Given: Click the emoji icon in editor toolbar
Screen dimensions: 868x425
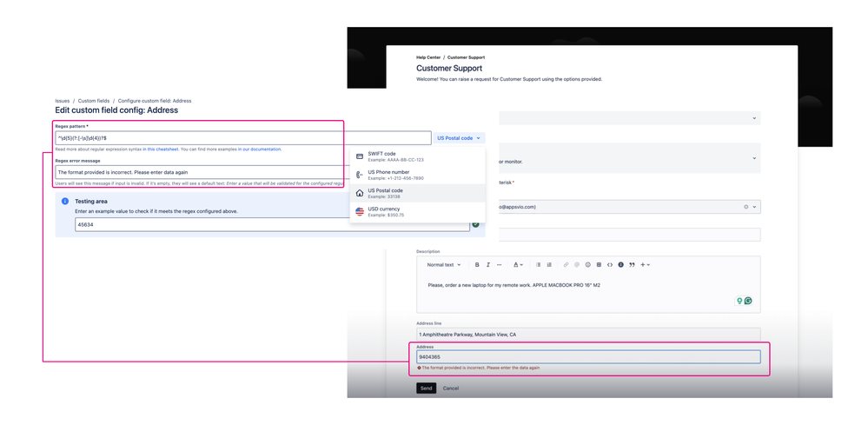Looking at the screenshot, I should tap(587, 265).
